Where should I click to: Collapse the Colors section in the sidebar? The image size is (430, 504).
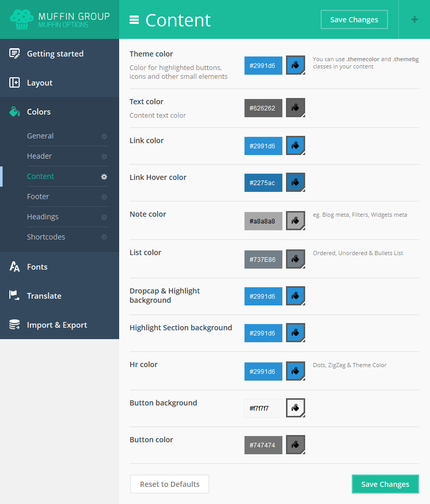coord(39,112)
